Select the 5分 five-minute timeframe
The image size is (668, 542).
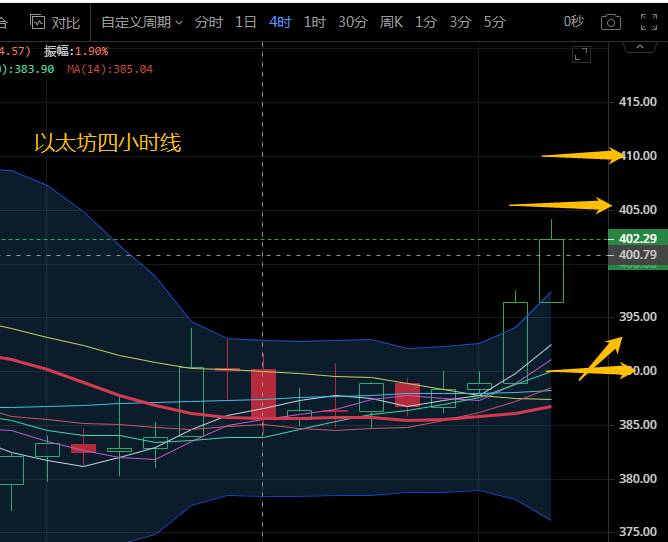point(494,22)
